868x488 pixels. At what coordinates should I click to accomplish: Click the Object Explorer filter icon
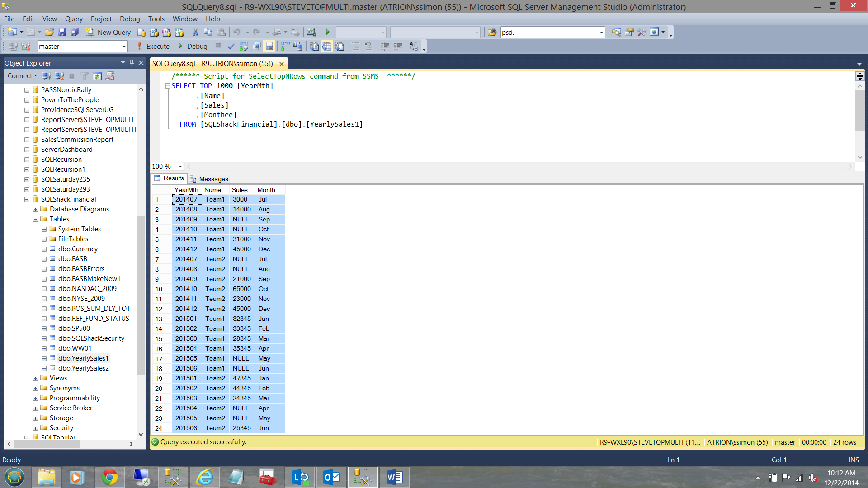click(85, 76)
